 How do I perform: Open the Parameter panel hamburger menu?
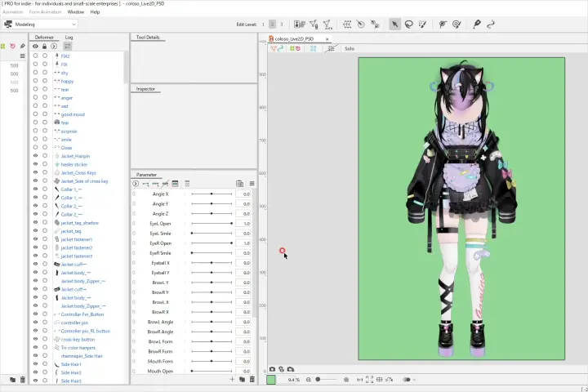(252, 184)
